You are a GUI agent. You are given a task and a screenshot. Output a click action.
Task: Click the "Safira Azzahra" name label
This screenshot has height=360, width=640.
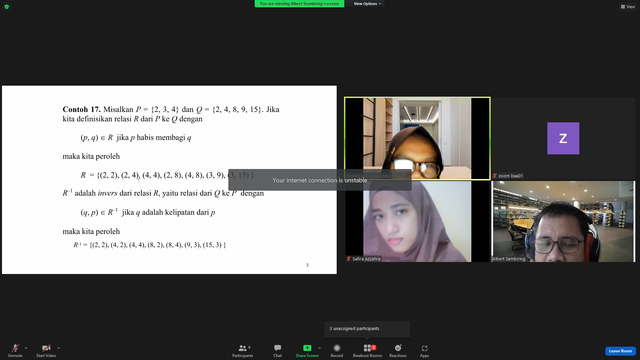(x=364, y=259)
